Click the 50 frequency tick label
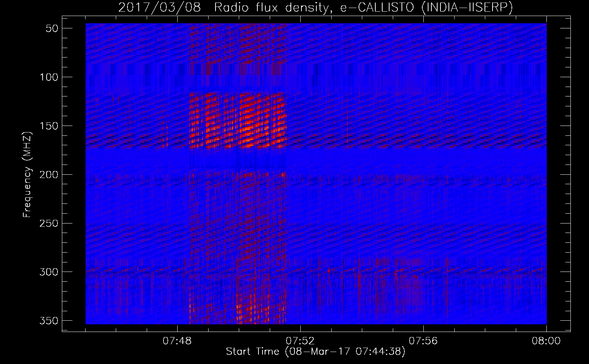Screen dimensions: 589x364 pyautogui.click(x=52, y=28)
